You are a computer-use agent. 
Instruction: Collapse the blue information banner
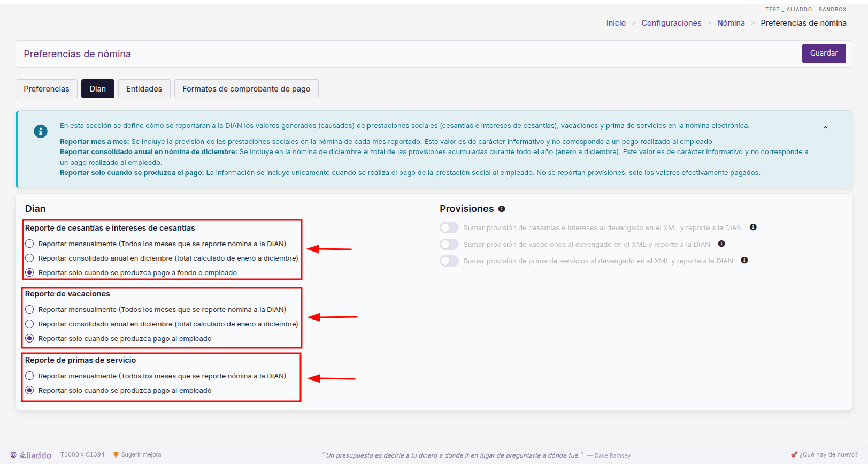coord(825,127)
